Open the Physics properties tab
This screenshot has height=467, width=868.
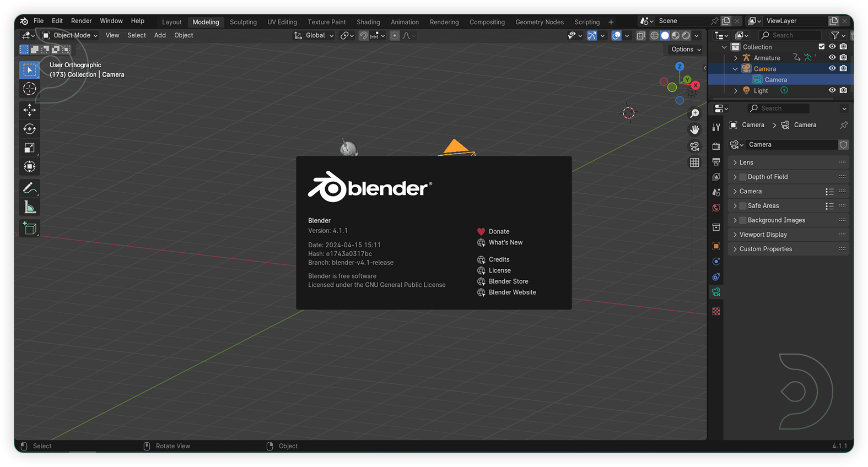click(716, 262)
